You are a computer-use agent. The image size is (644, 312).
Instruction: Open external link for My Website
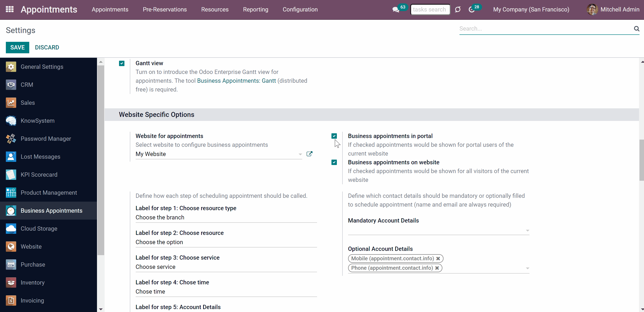click(309, 154)
